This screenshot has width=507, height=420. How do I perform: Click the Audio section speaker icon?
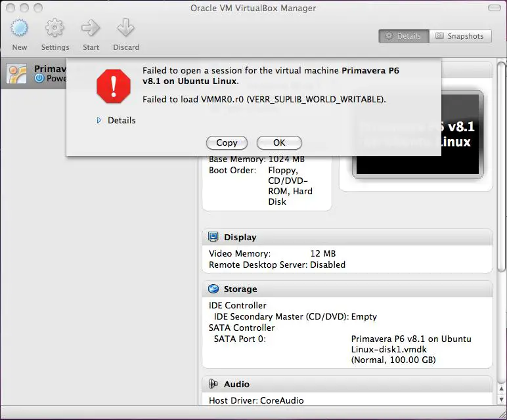pyautogui.click(x=213, y=384)
